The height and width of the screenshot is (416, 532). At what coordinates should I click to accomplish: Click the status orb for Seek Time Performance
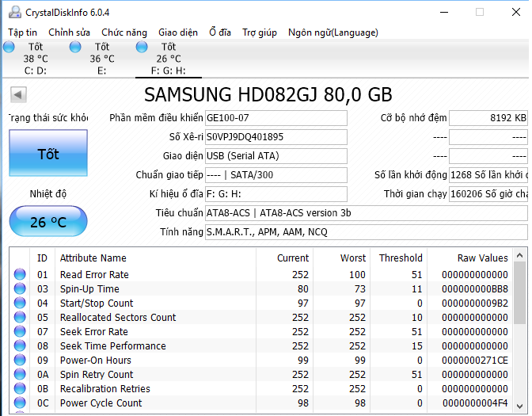click(x=20, y=345)
